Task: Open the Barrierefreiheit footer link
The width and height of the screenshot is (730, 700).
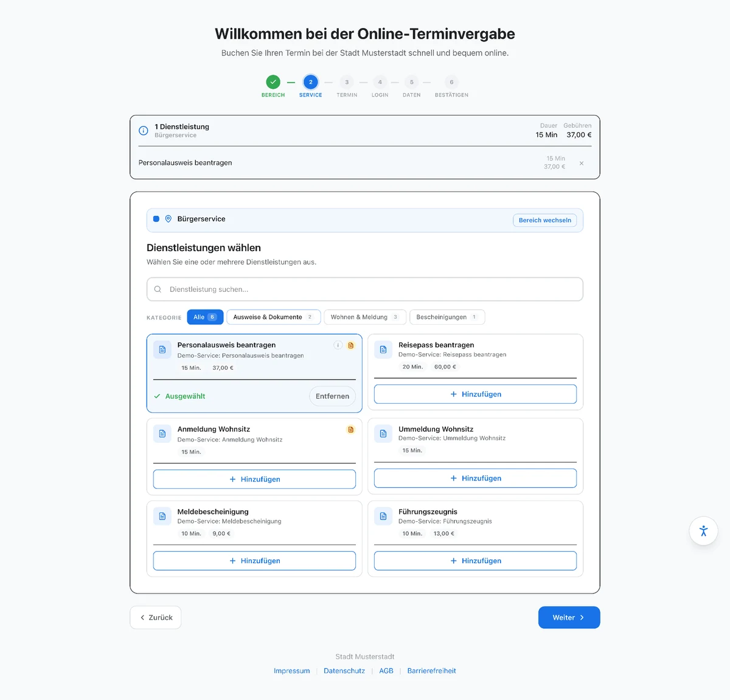Action: [x=432, y=671]
